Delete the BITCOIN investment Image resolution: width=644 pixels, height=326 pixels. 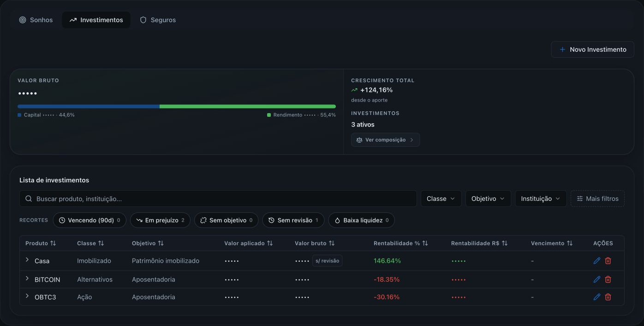tap(608, 279)
